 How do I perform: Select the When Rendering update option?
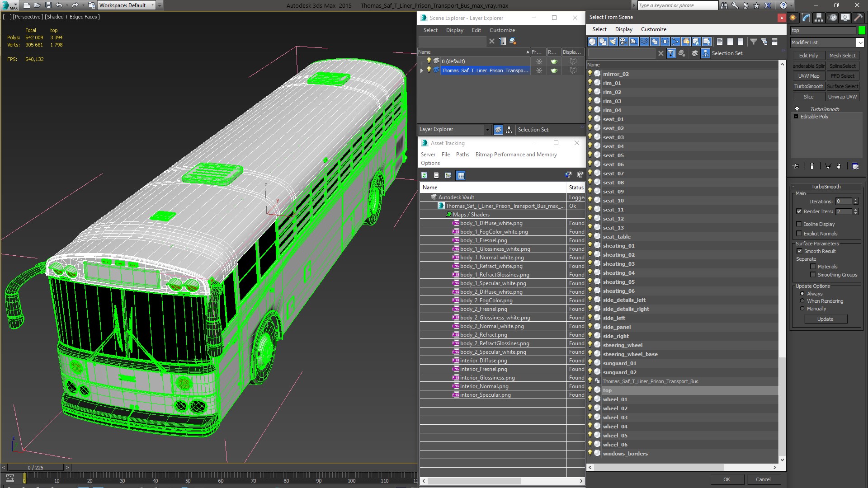802,301
